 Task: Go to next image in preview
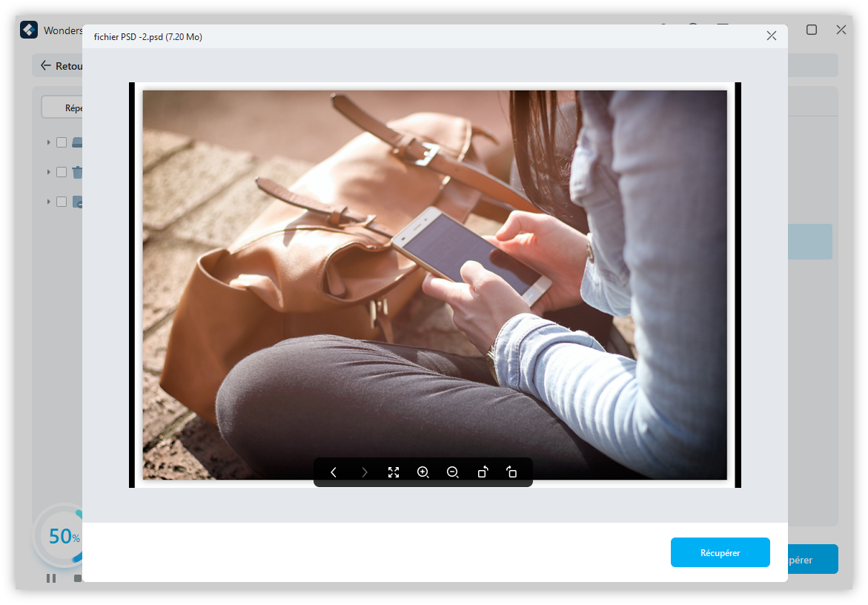(x=364, y=472)
